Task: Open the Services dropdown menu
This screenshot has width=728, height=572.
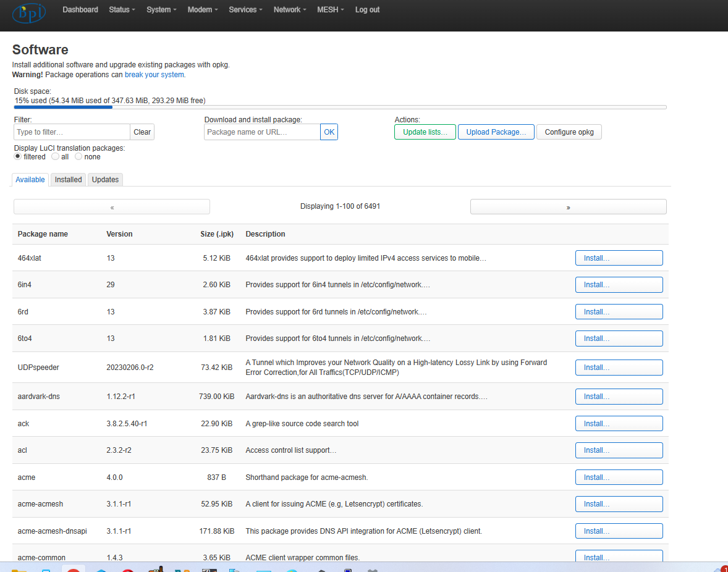Action: [x=245, y=10]
